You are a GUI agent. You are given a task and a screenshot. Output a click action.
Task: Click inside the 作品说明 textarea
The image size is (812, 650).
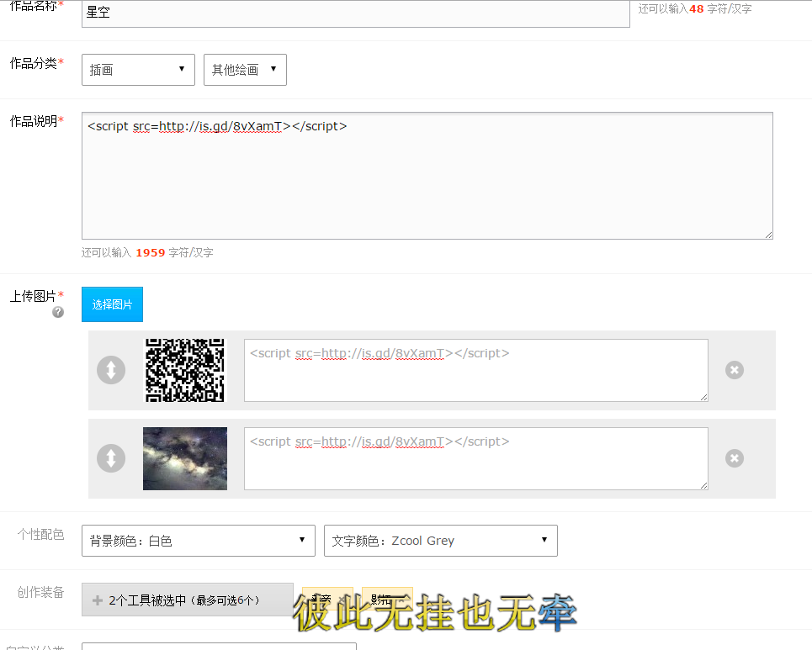(x=427, y=176)
